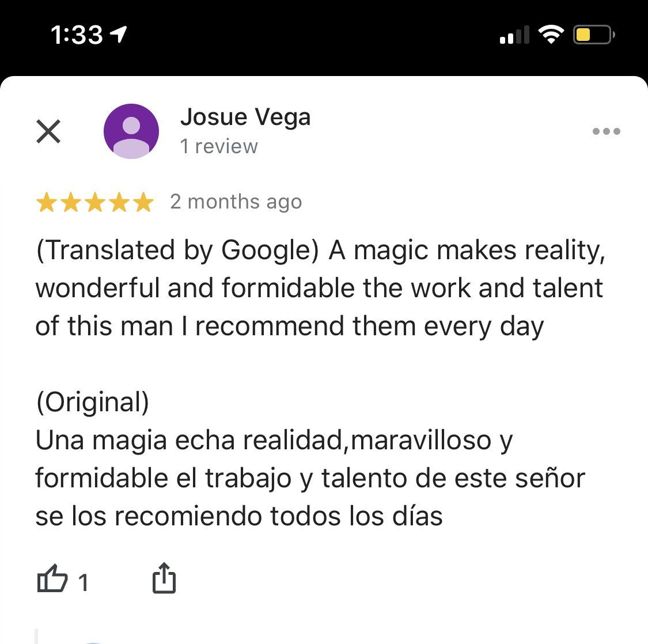Open the "1 review" reviewer link
The height and width of the screenshot is (644, 648).
(x=219, y=146)
